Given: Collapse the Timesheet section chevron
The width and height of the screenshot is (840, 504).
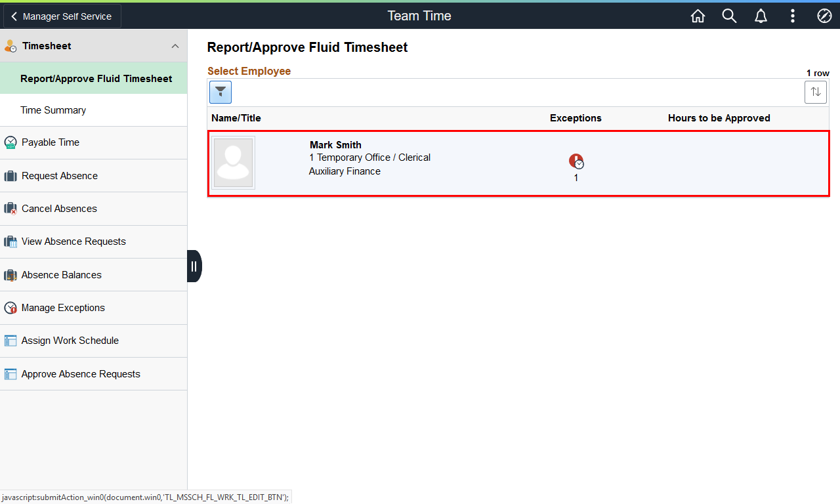Looking at the screenshot, I should (175, 46).
